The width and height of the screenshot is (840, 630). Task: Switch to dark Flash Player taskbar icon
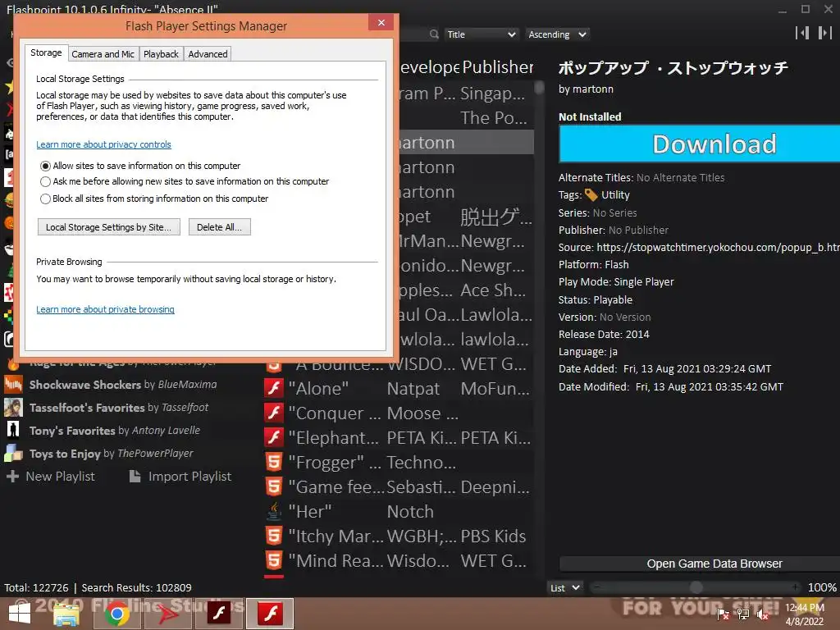tap(219, 614)
